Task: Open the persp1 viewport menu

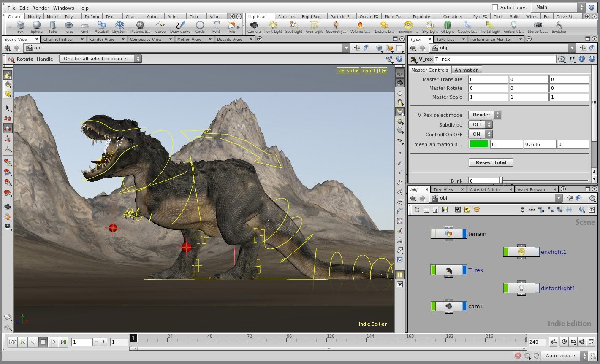Action: pos(348,71)
